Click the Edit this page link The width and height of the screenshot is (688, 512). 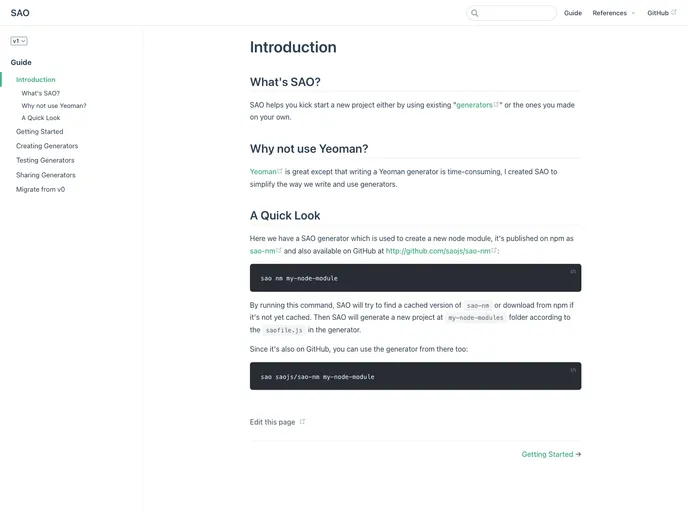coord(272,422)
